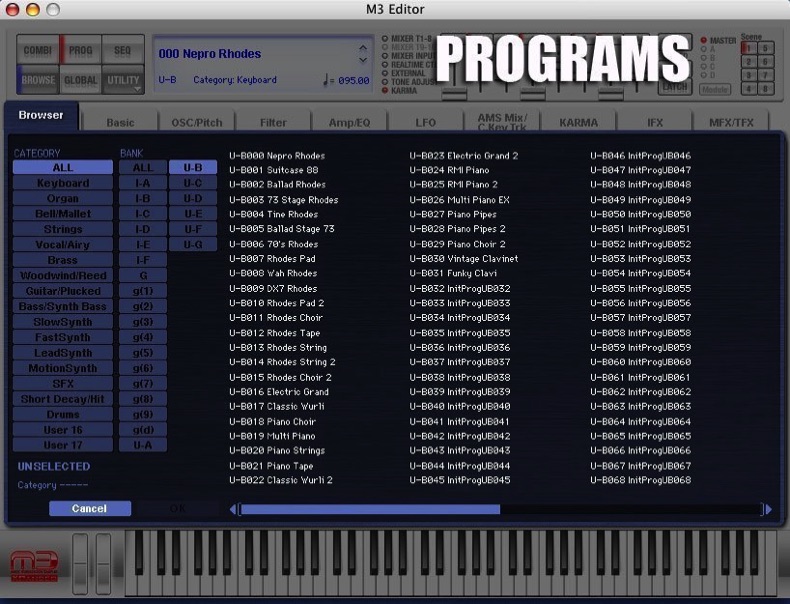
Task: Select the EXTERNAL radio option
Action: click(x=385, y=73)
